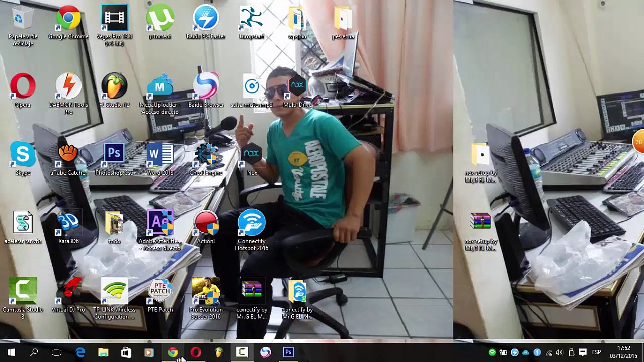This screenshot has width=644, height=362.
Task: Open the Windows Start menu
Action: [x=11, y=352]
